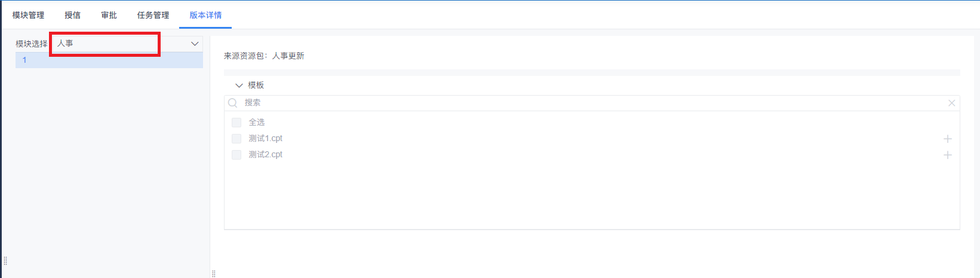Clear the search box with the X icon
Screen dimensions: 980x278
[x=951, y=103]
